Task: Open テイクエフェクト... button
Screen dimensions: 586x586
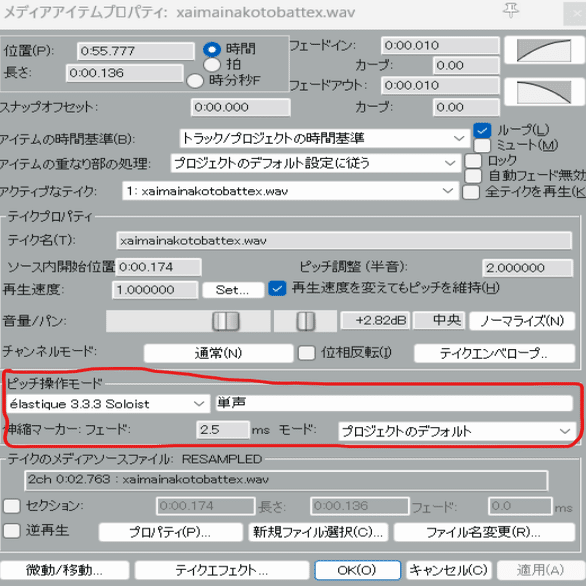Action: [222, 570]
